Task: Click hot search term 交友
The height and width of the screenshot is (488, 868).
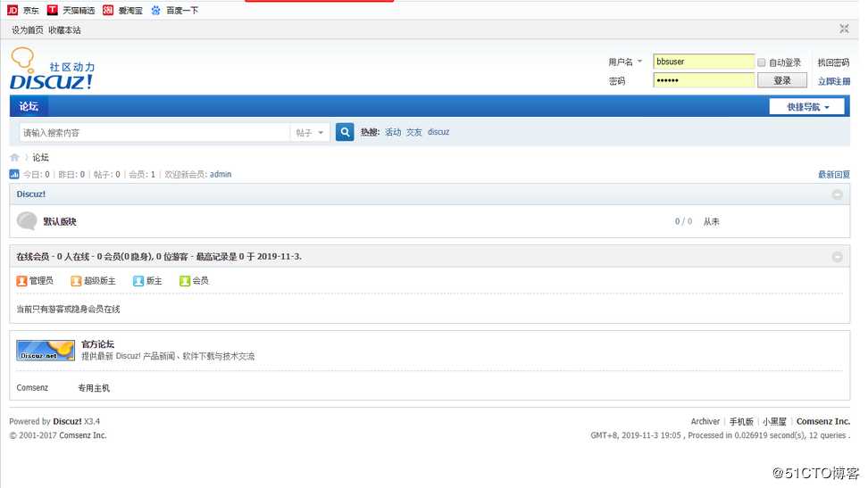Action: pos(414,132)
